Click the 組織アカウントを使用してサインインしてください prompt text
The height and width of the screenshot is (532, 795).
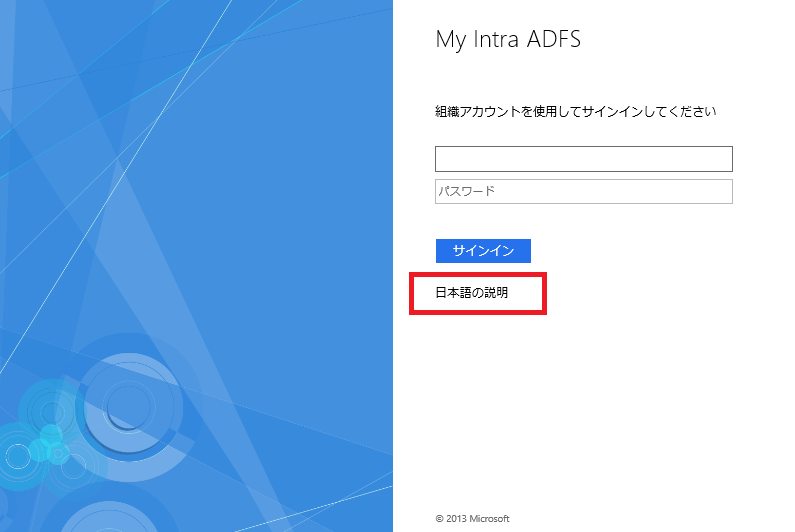tap(575, 112)
